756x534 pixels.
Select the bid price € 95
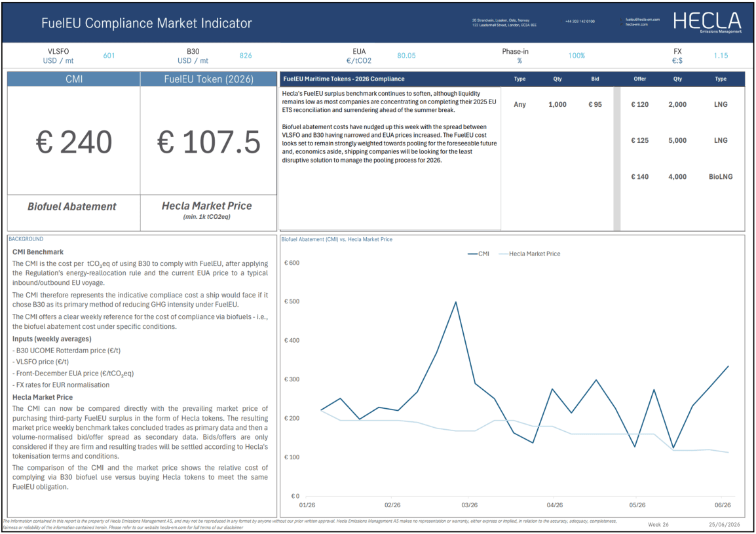[x=595, y=104]
